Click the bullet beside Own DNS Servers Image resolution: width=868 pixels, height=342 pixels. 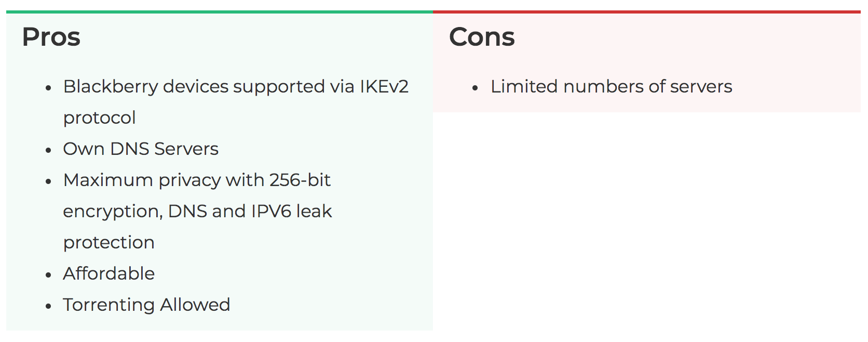click(48, 150)
